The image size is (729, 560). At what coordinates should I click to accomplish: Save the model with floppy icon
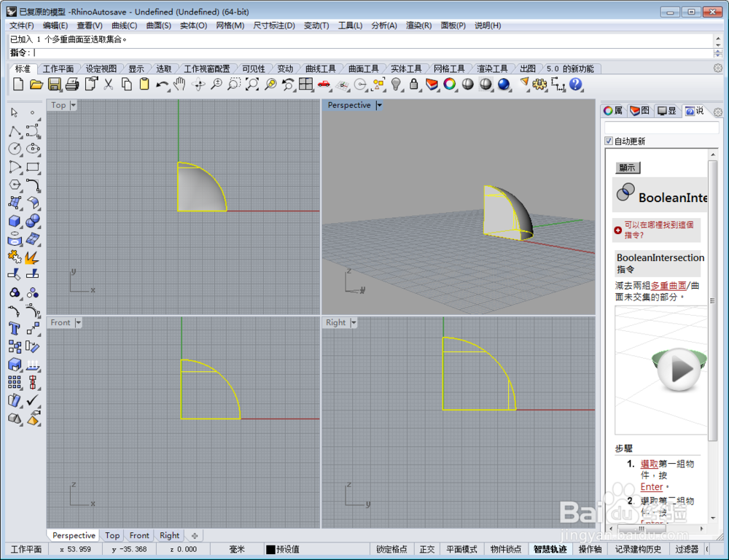55,84
